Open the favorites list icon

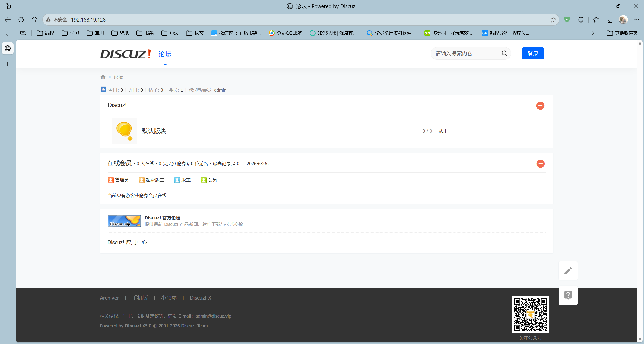(x=596, y=20)
